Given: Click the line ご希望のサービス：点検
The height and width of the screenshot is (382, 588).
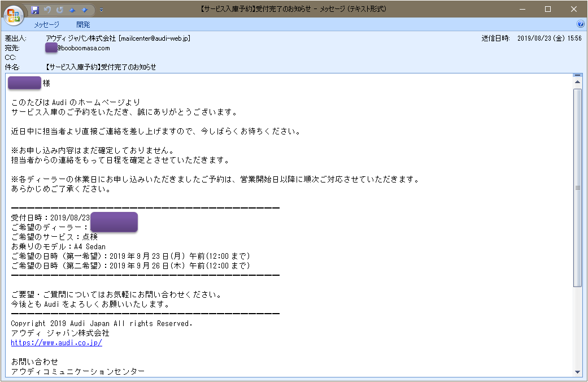Looking at the screenshot, I should coord(54,237).
